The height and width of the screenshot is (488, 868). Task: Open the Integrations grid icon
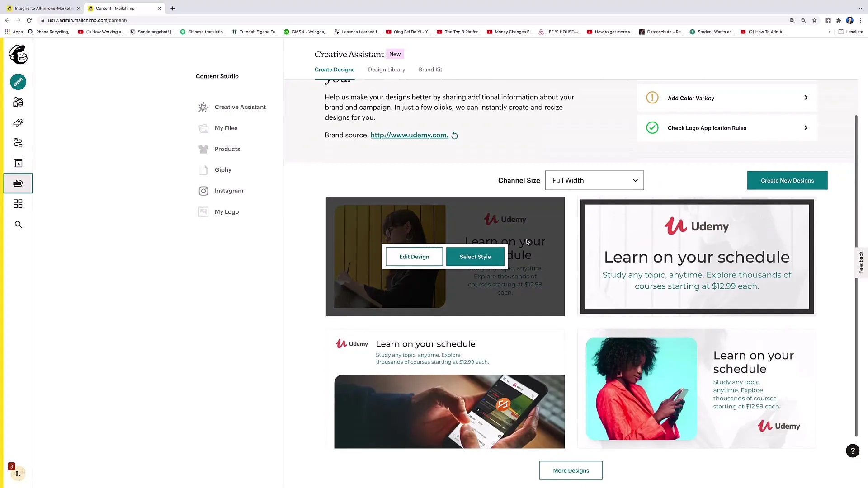pos(18,204)
